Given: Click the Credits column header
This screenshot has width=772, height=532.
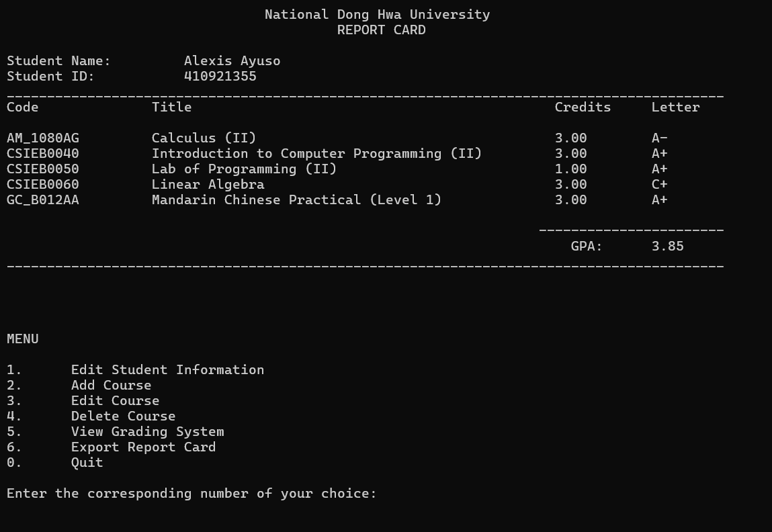Looking at the screenshot, I should pos(583,107).
